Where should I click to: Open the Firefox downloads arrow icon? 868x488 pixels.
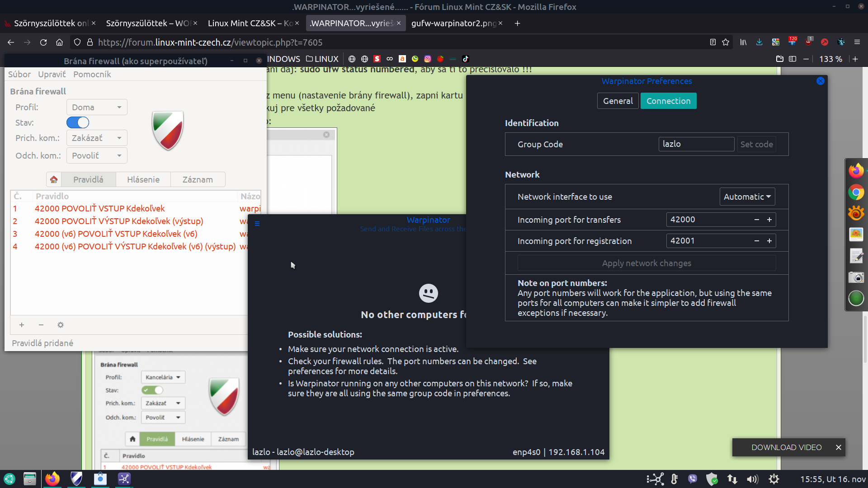[759, 42]
